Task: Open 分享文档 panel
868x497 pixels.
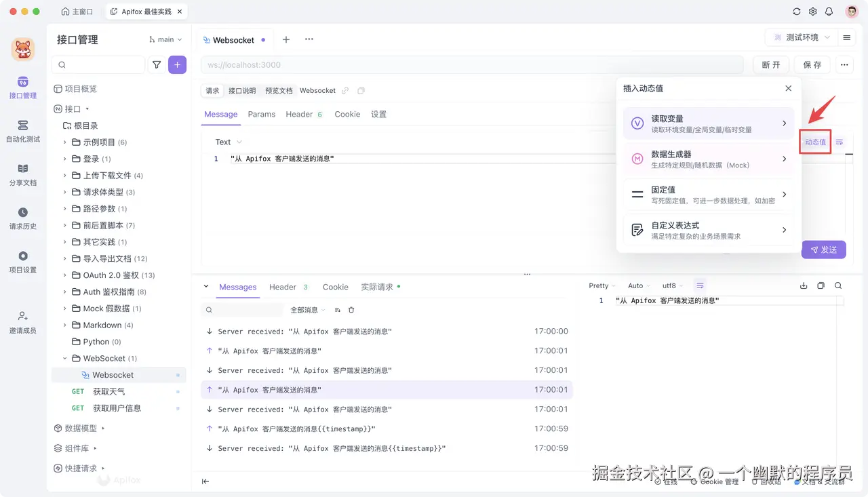Action: pos(22,174)
